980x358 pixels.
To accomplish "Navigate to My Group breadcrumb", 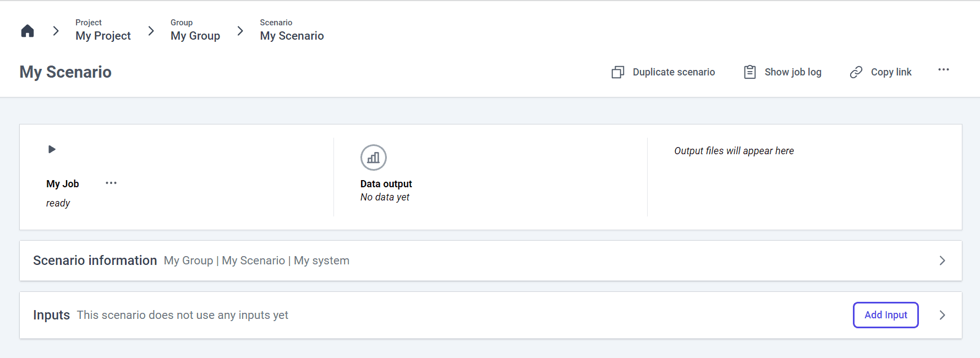I will [195, 36].
